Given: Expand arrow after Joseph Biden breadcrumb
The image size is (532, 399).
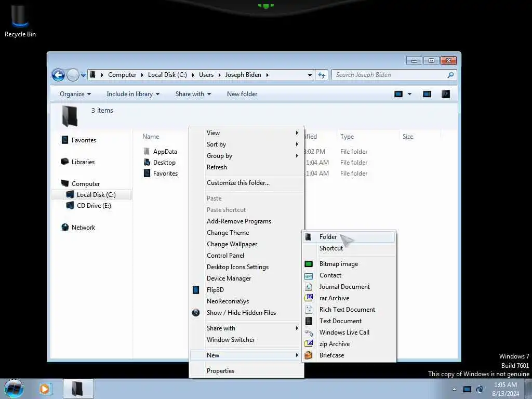Looking at the screenshot, I should tap(268, 75).
